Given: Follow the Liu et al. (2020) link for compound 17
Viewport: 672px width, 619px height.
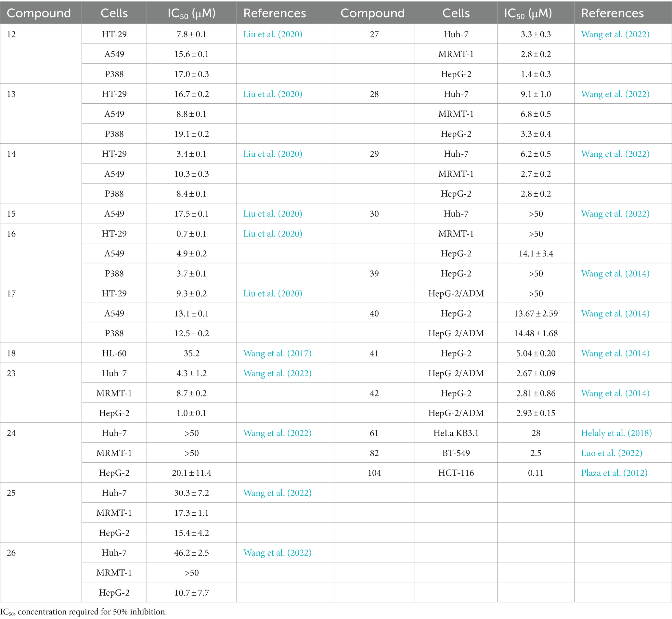Looking at the screenshot, I should pos(273,293).
